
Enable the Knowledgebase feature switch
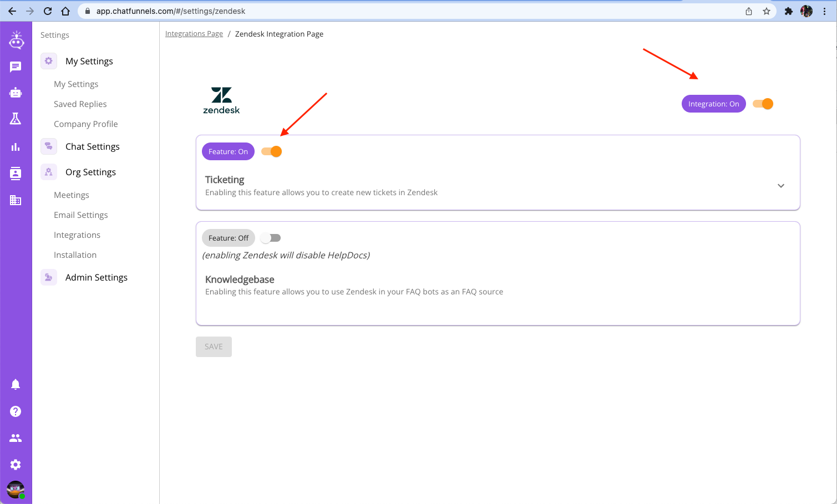(271, 238)
